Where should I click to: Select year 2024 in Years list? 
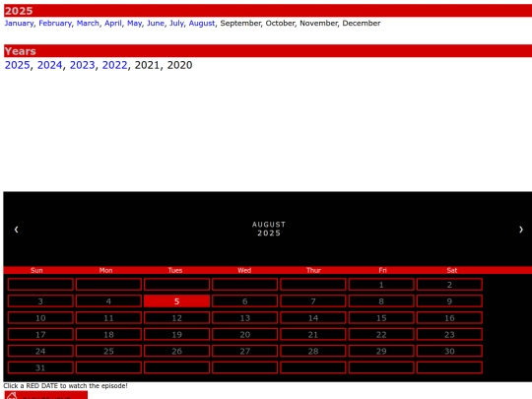[49, 65]
